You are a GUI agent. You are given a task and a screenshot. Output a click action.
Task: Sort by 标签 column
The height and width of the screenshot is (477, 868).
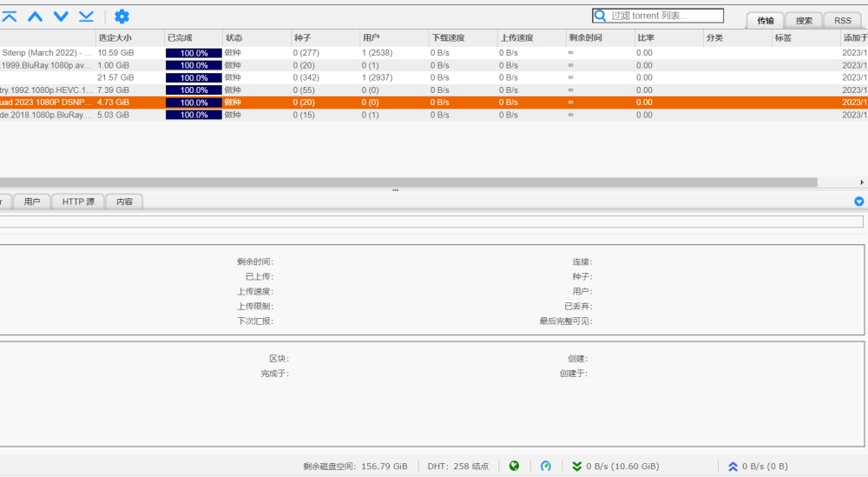coord(806,37)
